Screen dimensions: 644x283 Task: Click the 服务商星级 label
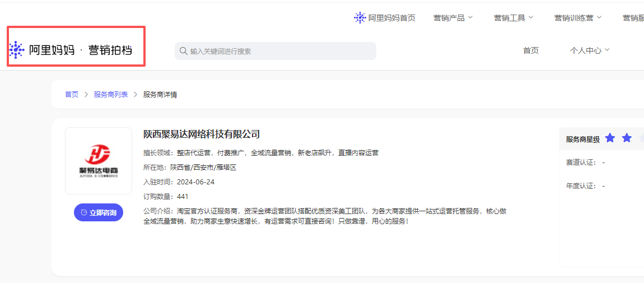tap(583, 139)
